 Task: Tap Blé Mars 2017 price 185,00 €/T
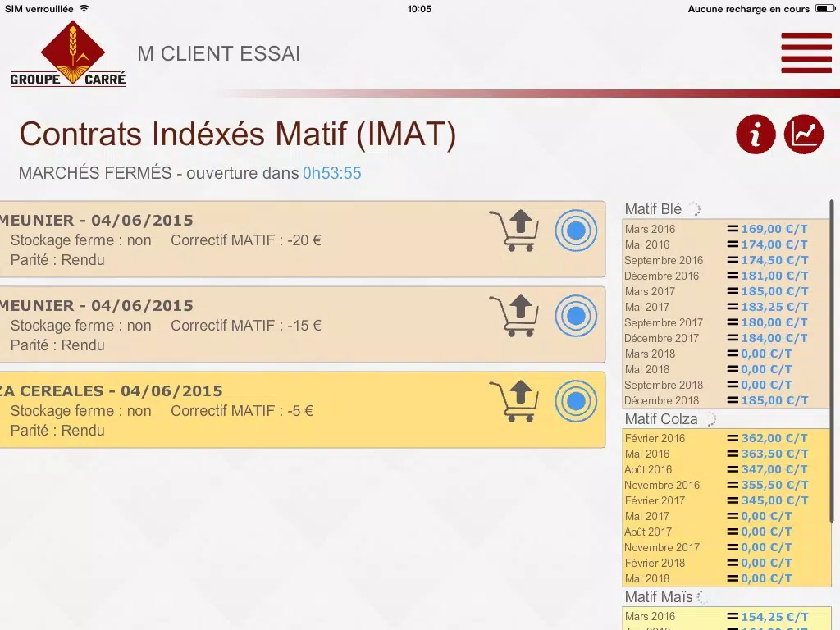click(x=774, y=291)
